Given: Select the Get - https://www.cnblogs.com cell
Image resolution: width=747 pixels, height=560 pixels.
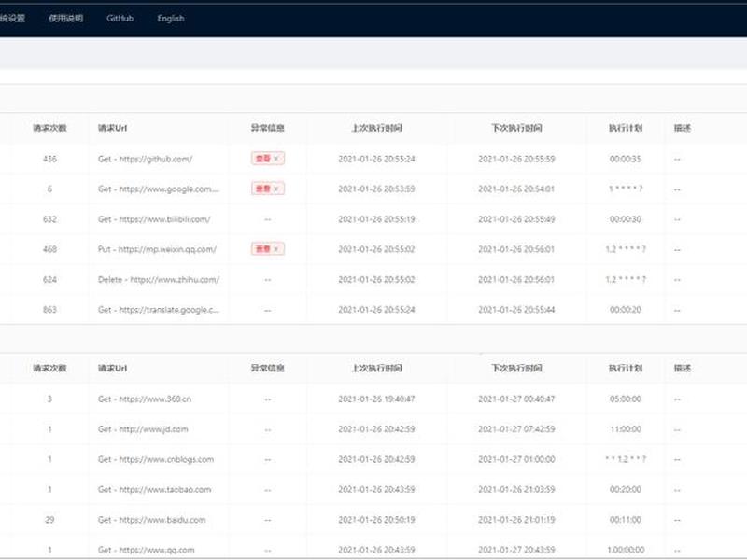Looking at the screenshot, I should coord(156,459).
